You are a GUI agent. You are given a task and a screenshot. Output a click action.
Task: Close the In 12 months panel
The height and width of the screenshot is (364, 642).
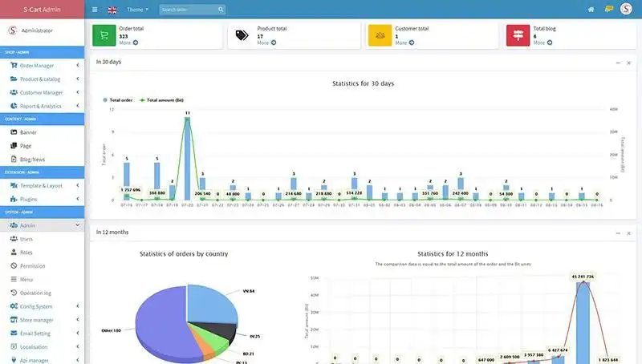(629, 233)
